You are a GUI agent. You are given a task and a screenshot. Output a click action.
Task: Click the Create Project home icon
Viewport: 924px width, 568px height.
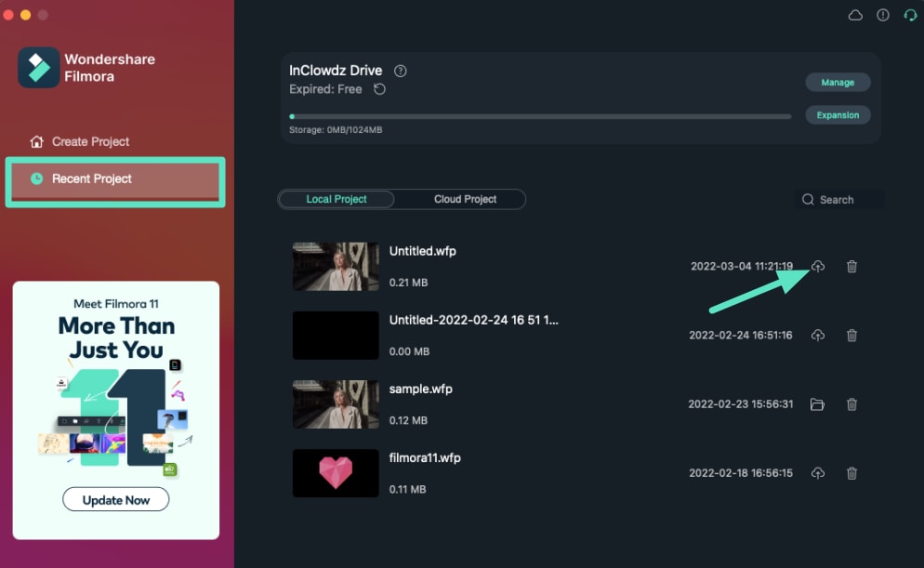36,141
